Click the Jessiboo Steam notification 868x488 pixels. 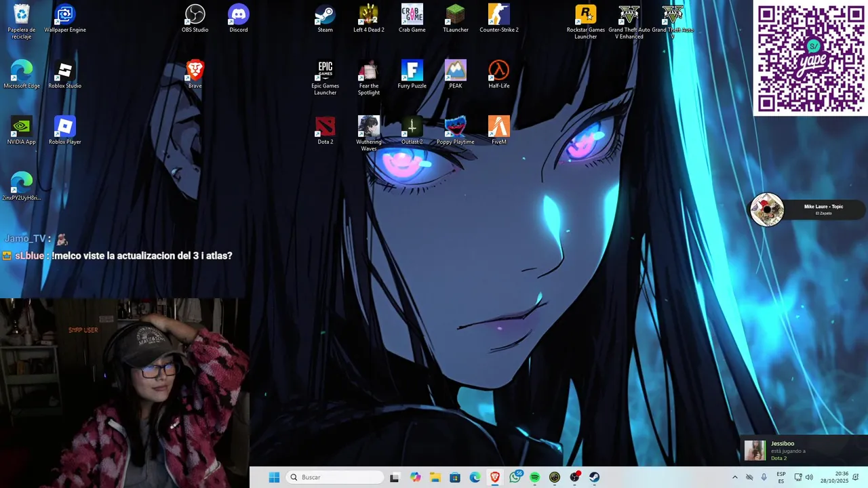804,451
